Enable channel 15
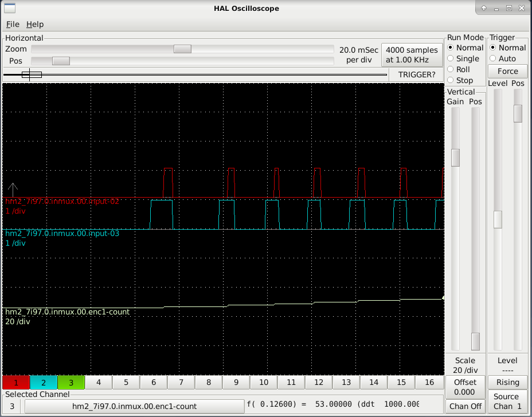This screenshot has width=532, height=417. tap(401, 383)
